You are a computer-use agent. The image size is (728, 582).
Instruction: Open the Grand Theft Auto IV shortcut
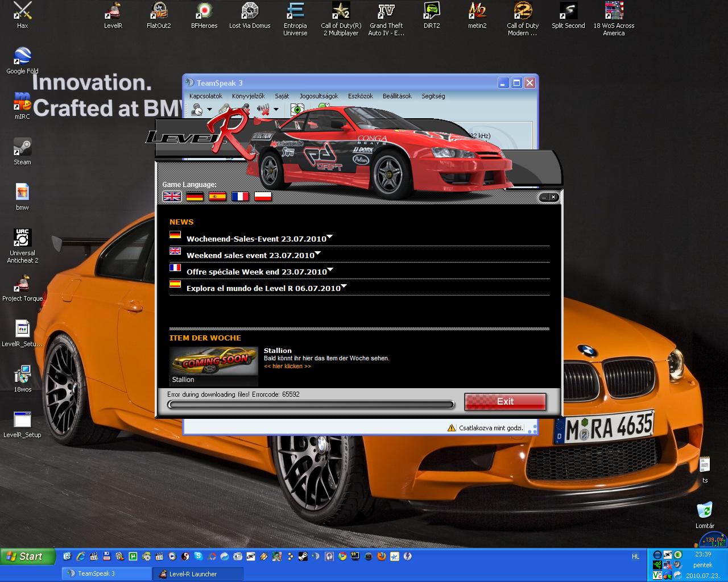(386, 19)
